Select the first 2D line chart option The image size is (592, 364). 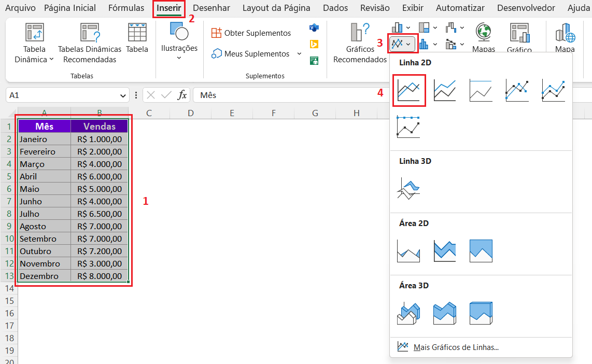tap(409, 90)
